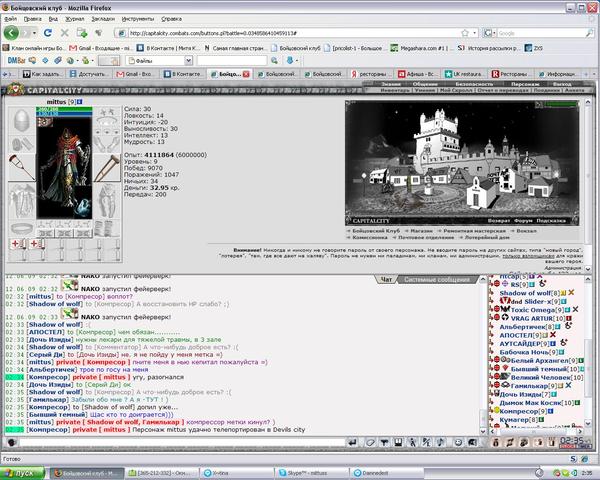Close the active Бойцо... tab

pyautogui.click(x=246, y=74)
